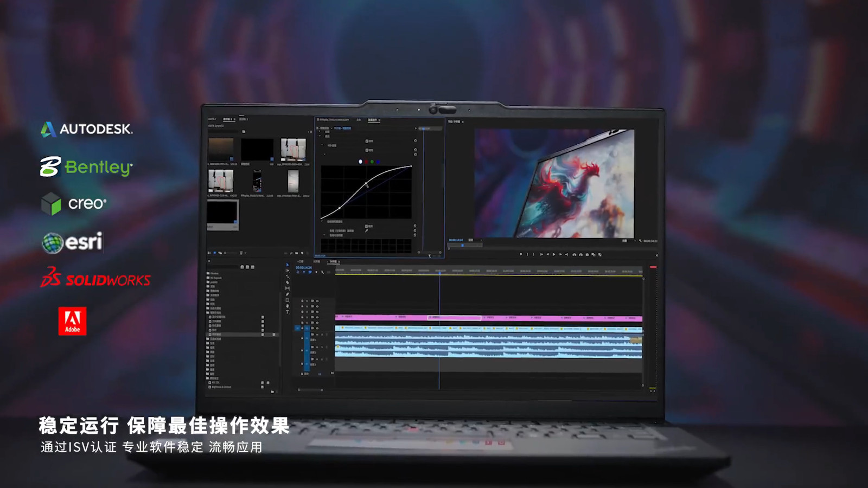Select the Selection arrow tool in timeline toolbox

(288, 265)
